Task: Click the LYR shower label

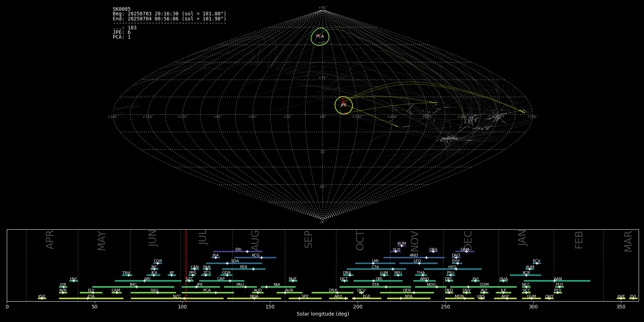Action: (x=63, y=285)
